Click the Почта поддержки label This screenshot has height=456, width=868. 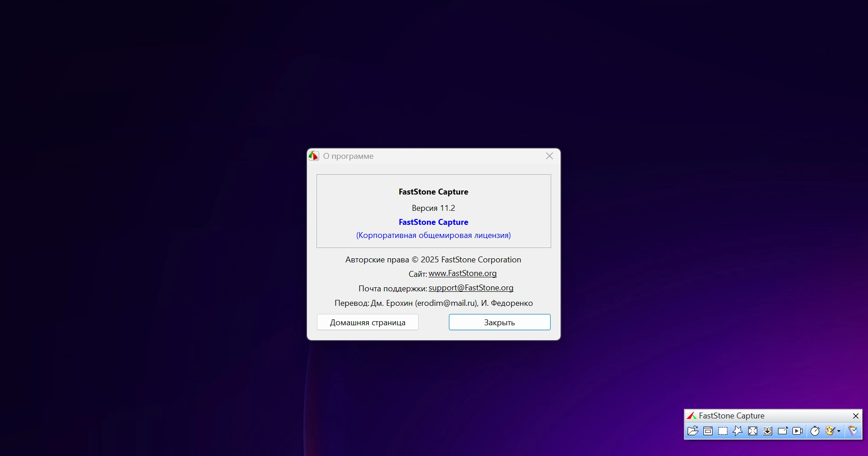tap(392, 289)
